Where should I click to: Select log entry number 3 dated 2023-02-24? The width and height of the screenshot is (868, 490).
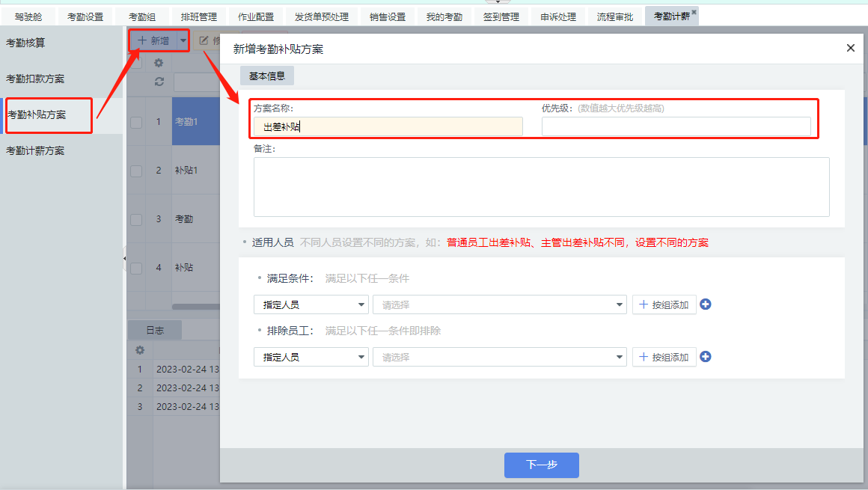(x=174, y=406)
